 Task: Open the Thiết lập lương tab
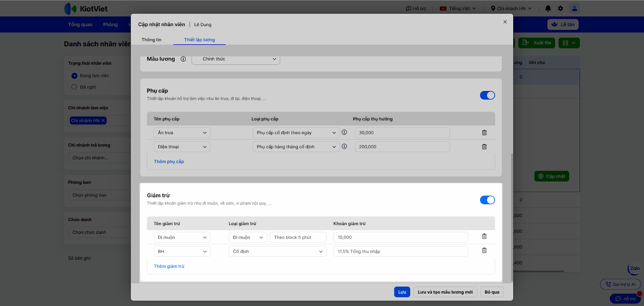tap(199, 40)
